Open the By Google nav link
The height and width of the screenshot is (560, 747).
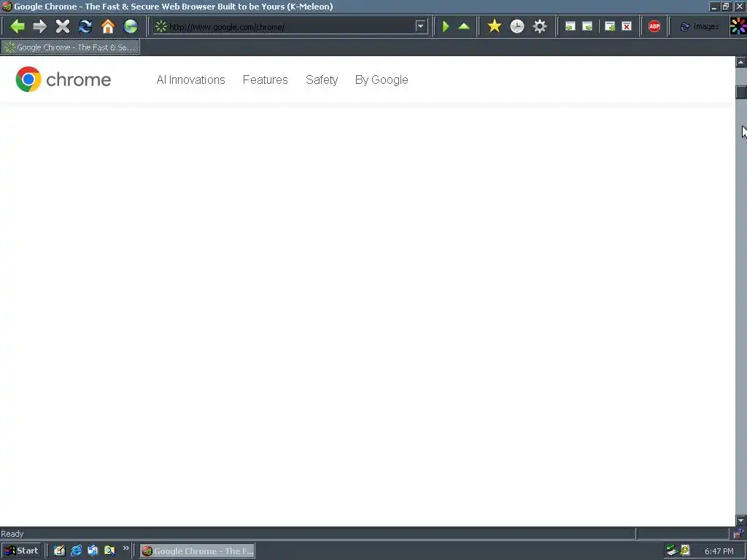382,79
